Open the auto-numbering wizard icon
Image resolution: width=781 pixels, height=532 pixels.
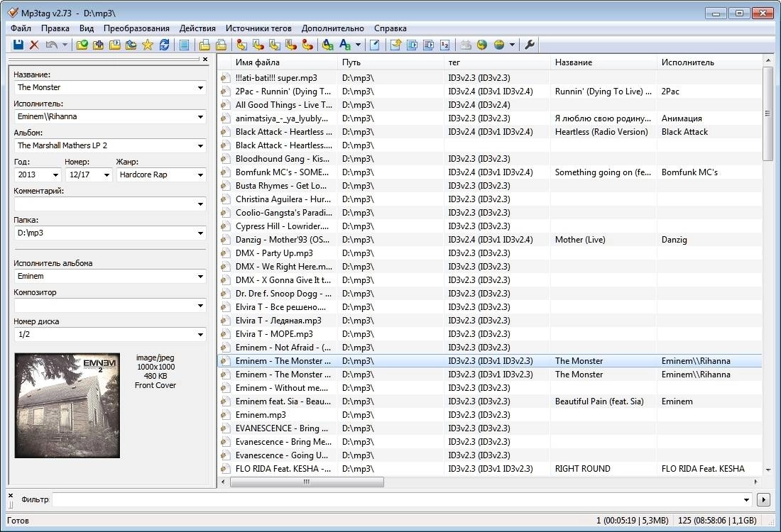click(444, 45)
